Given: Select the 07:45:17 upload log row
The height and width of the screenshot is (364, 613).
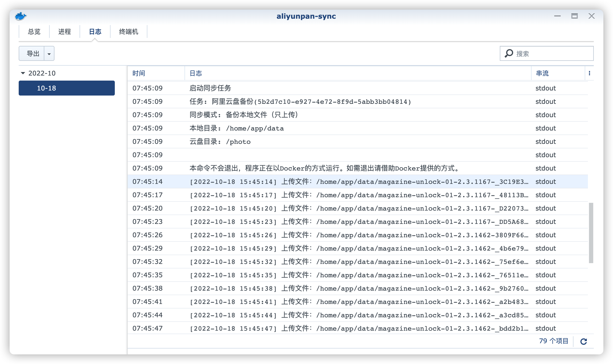Looking at the screenshot, I should (x=358, y=195).
